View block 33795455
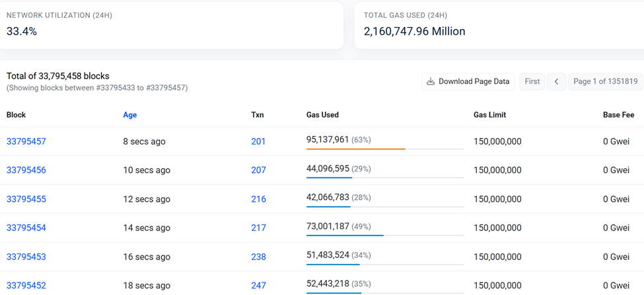Image resolution: width=644 pixels, height=295 pixels. [x=26, y=199]
